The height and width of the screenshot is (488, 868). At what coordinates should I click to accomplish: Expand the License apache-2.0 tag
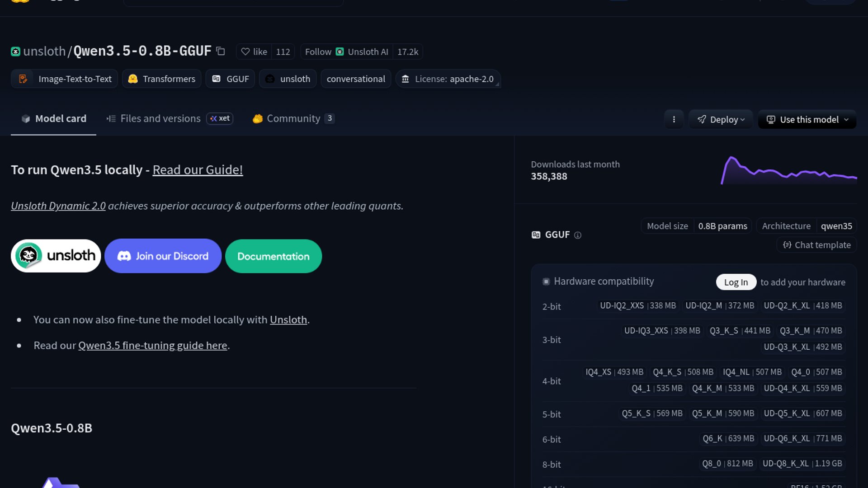coord(448,79)
